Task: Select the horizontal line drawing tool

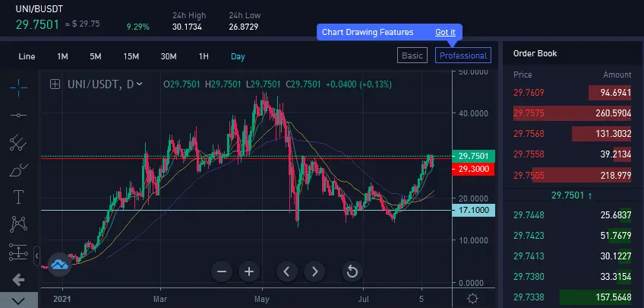Action: click(18, 116)
